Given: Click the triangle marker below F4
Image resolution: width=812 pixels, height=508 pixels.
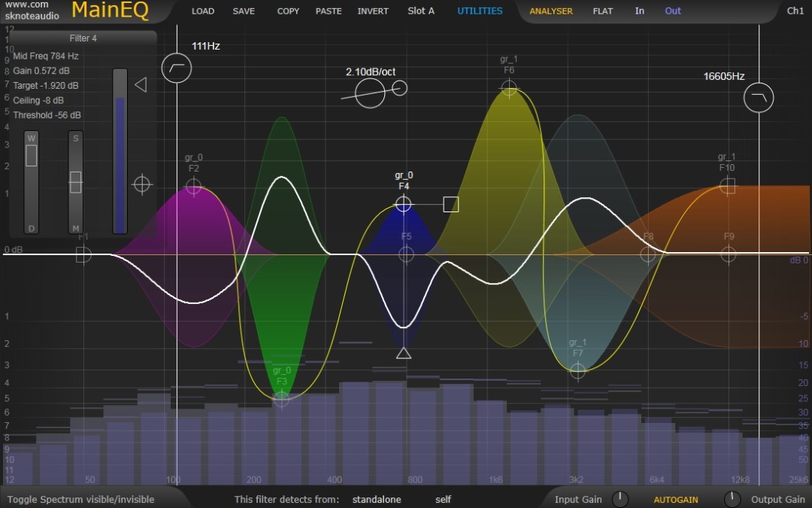Looking at the screenshot, I should 404,354.
